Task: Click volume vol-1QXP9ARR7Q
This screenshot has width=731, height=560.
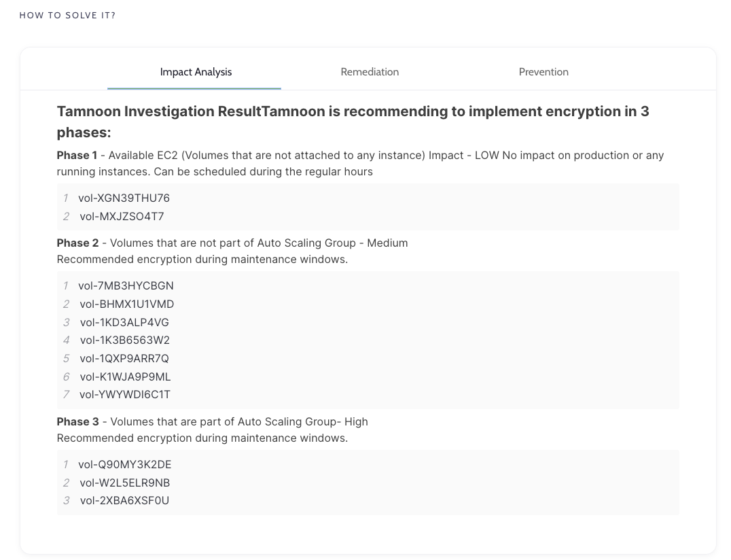Action: coord(124,359)
